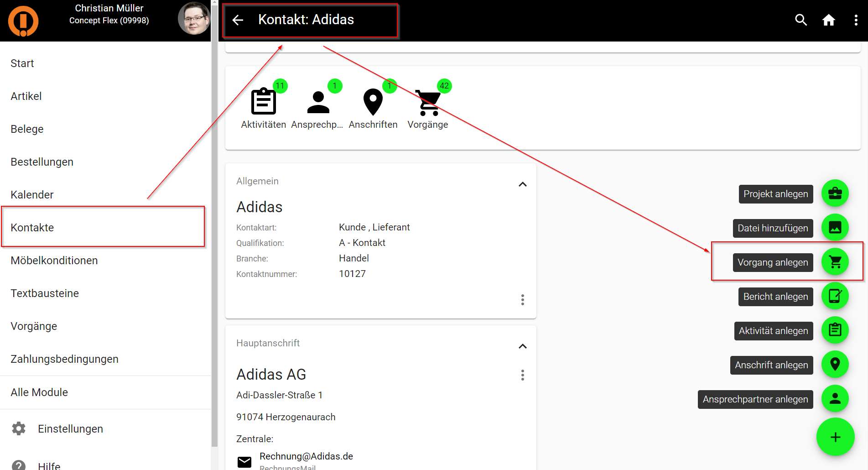Open Alle Module in the sidebar

tap(105, 392)
